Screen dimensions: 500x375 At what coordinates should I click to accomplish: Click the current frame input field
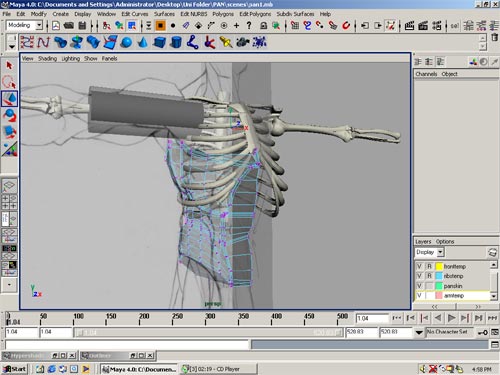tap(371, 318)
